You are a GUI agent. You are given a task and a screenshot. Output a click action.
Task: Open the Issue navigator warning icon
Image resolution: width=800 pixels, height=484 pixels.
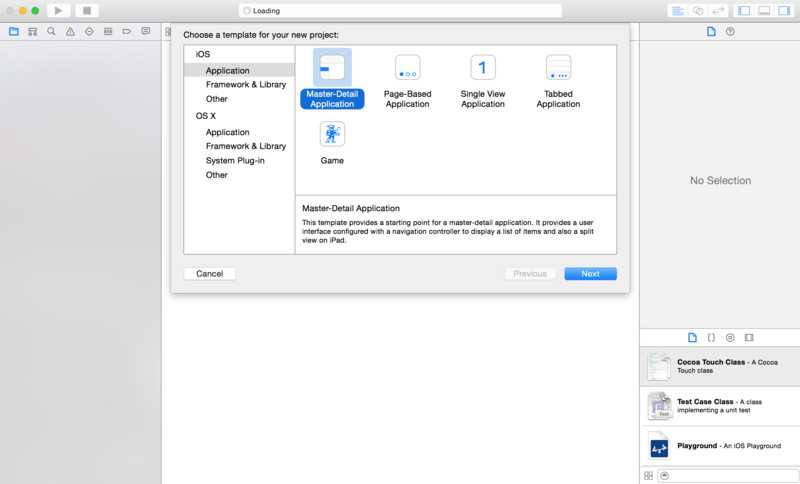[70, 32]
